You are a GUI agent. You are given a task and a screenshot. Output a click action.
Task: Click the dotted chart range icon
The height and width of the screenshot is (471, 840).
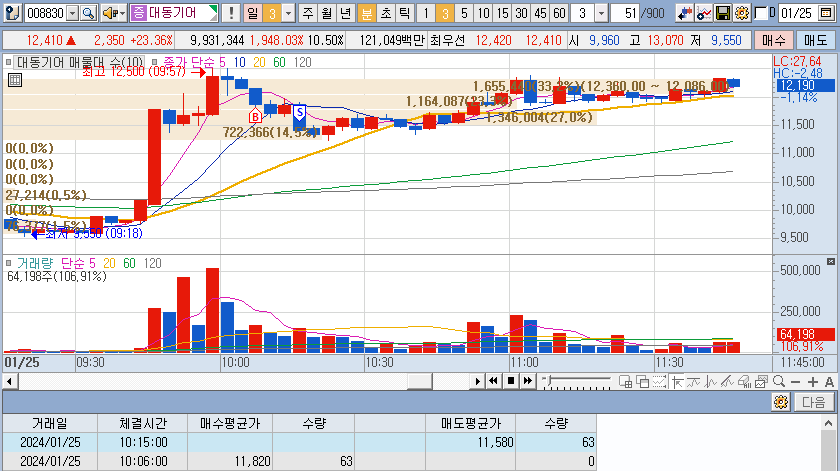(659, 382)
